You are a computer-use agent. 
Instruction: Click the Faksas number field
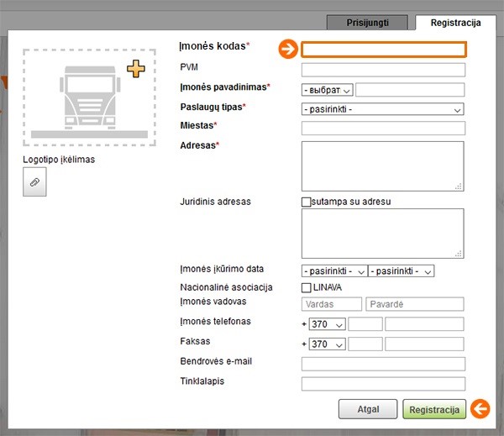point(424,344)
